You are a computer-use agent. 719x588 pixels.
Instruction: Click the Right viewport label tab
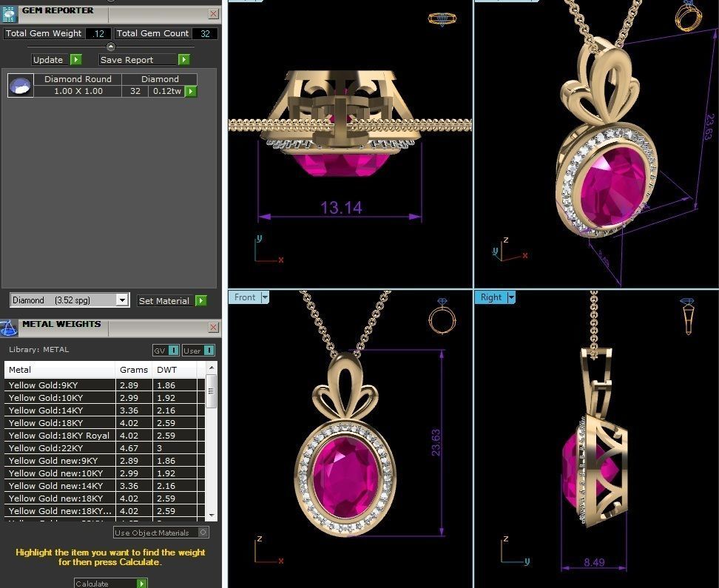click(x=490, y=297)
